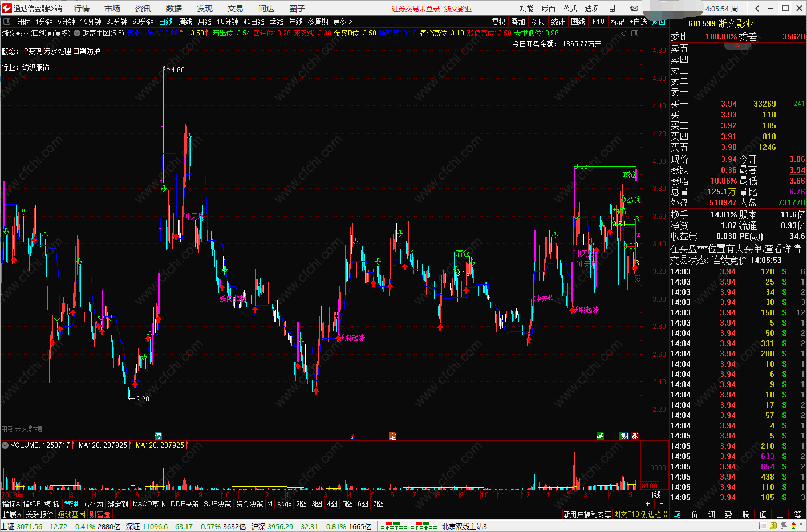
Task: Toggle the 财富主图 indicator dropdown circle
Action: point(77,33)
